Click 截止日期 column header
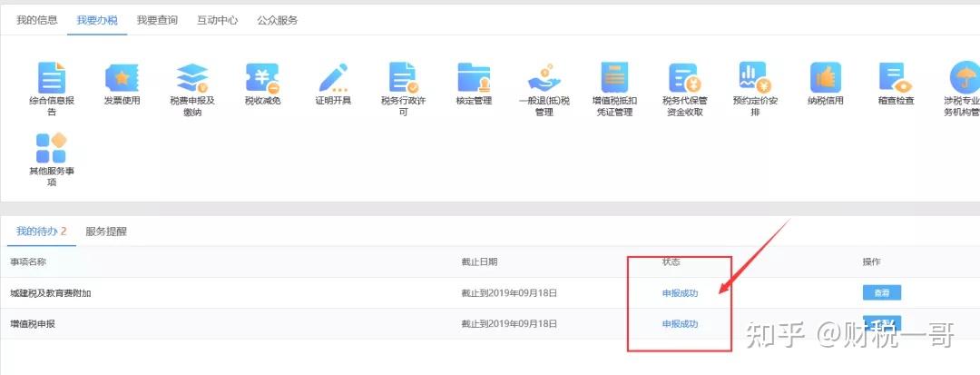The image size is (980, 375). point(479,262)
